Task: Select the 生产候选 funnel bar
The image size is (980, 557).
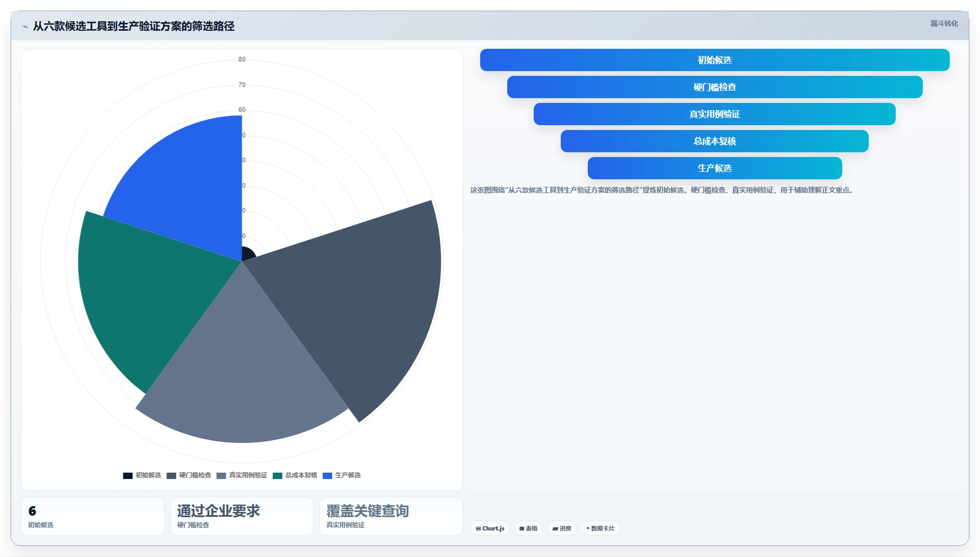Action: pos(714,168)
